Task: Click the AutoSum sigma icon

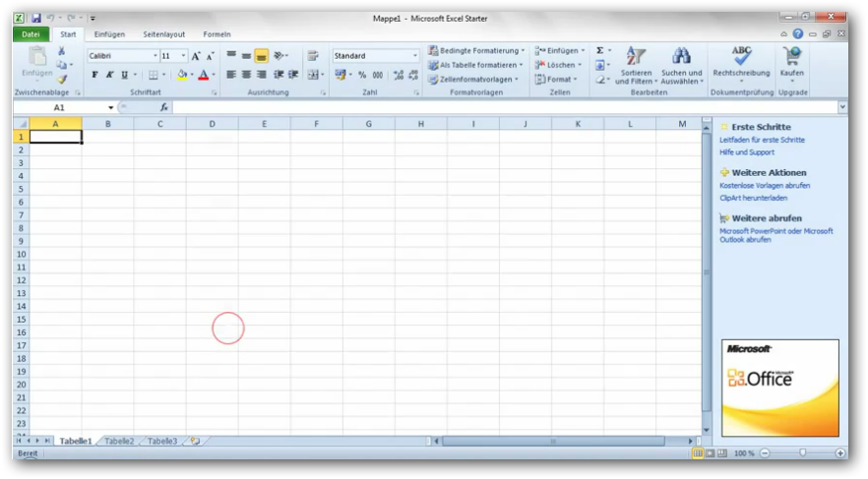Action: (599, 50)
